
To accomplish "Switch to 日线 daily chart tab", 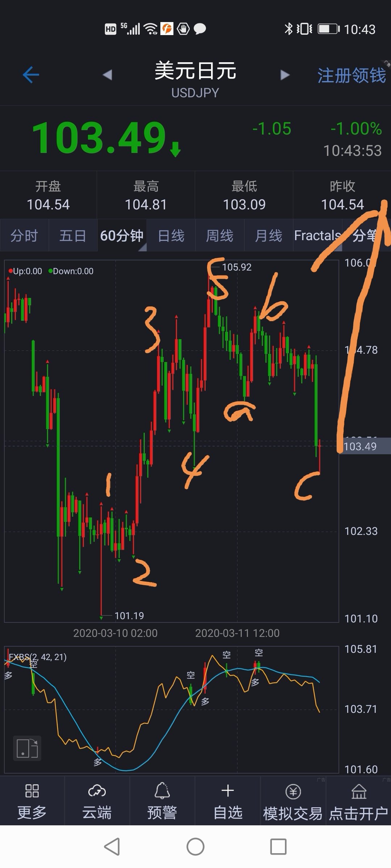I will 171,235.
